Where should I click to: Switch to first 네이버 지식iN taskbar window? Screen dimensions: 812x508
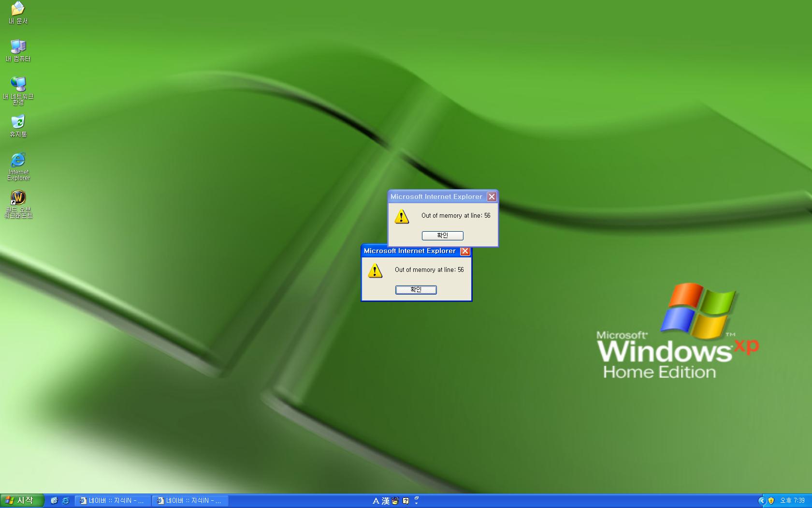coord(113,501)
